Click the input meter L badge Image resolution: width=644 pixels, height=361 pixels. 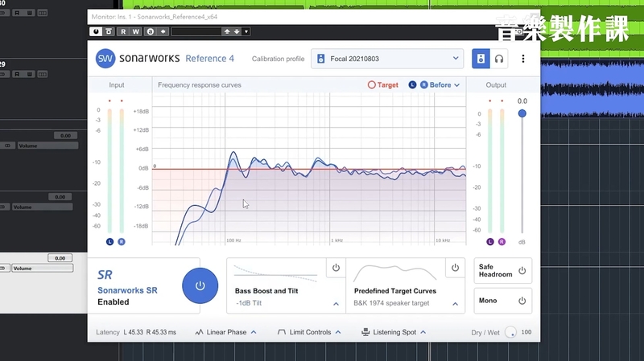click(109, 242)
